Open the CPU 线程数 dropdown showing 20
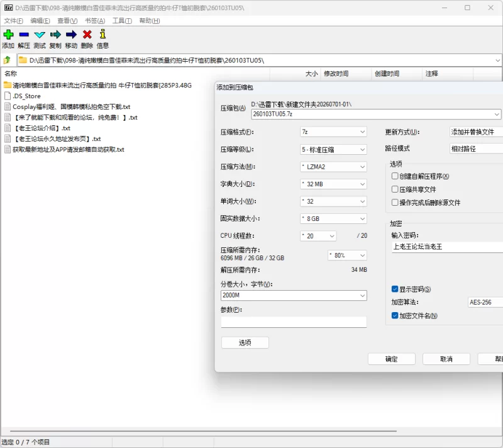Image resolution: width=503 pixels, height=448 pixels. click(x=318, y=236)
